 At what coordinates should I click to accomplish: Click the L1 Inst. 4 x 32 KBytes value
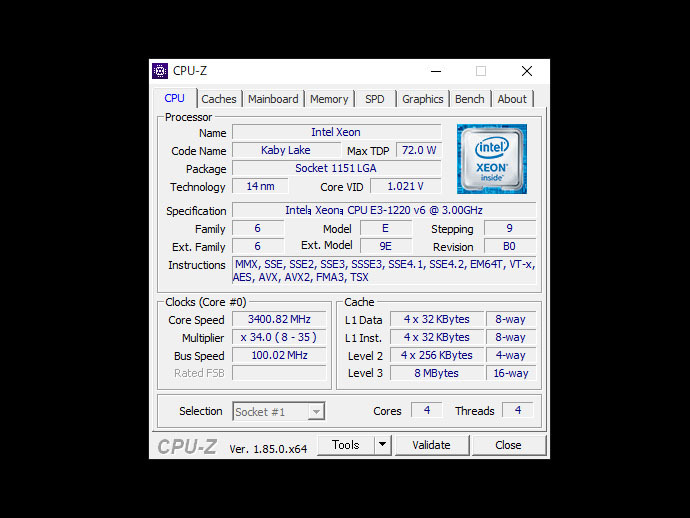click(x=437, y=337)
